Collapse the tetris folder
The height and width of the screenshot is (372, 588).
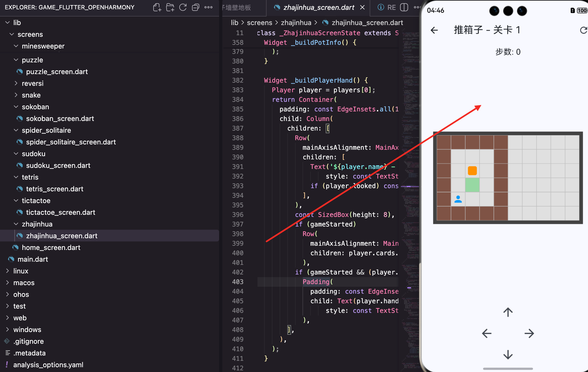[x=16, y=177]
